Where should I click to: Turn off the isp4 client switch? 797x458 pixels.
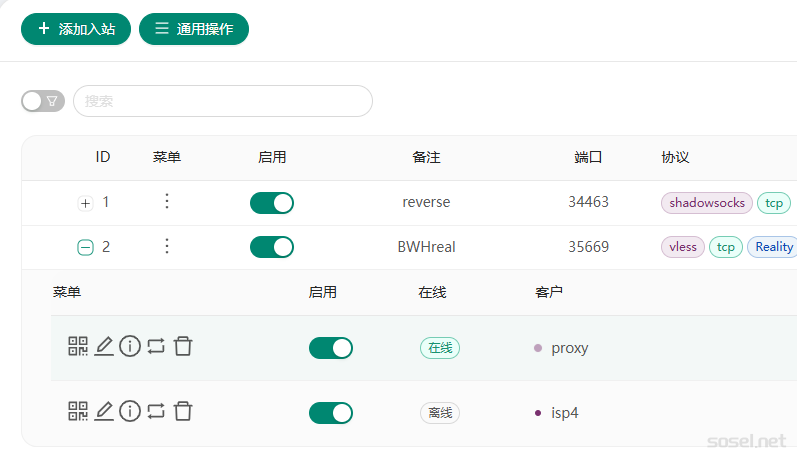[331, 413]
